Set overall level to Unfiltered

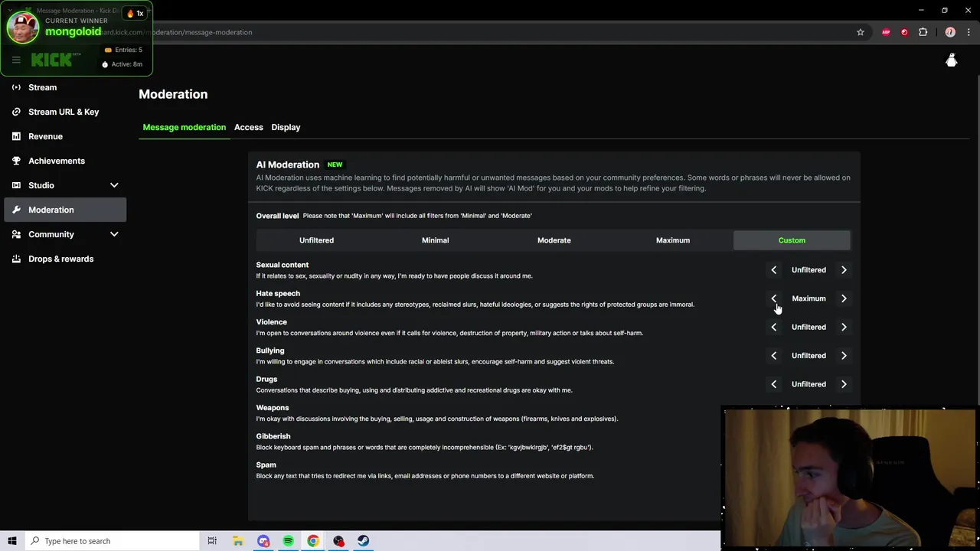point(316,240)
